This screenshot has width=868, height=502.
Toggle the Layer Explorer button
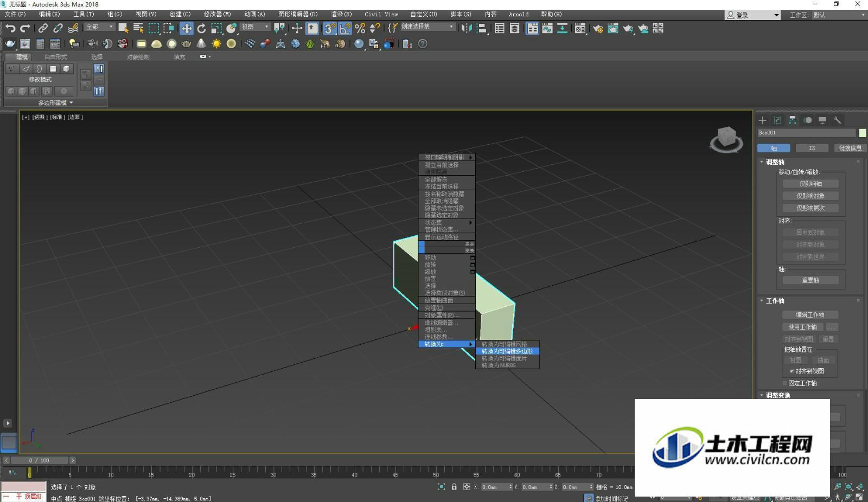point(514,28)
